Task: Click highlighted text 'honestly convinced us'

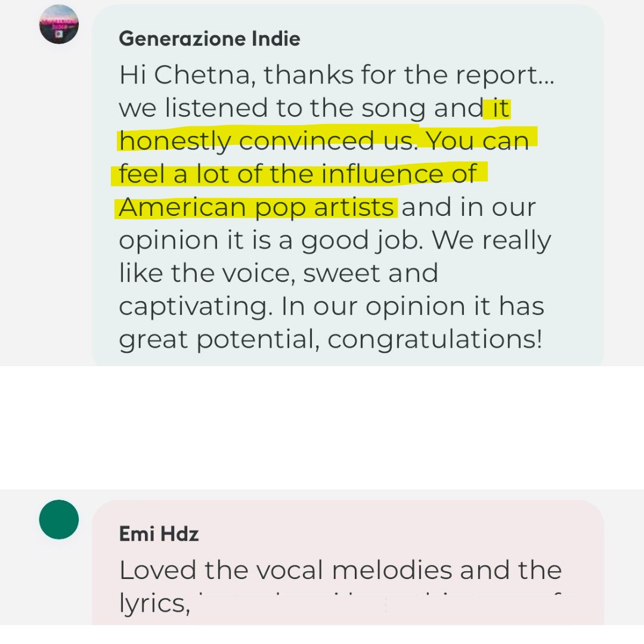Action: 267,141
